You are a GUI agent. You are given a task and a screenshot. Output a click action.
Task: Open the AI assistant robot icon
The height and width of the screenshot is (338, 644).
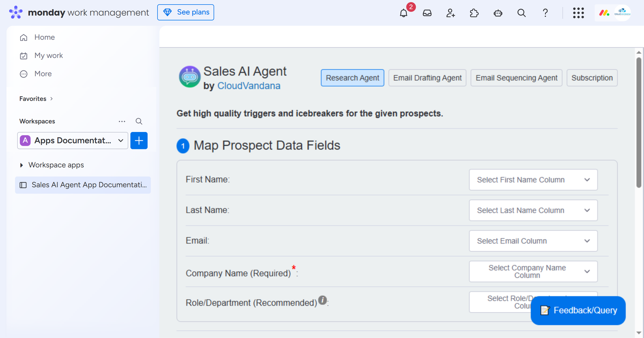point(498,13)
